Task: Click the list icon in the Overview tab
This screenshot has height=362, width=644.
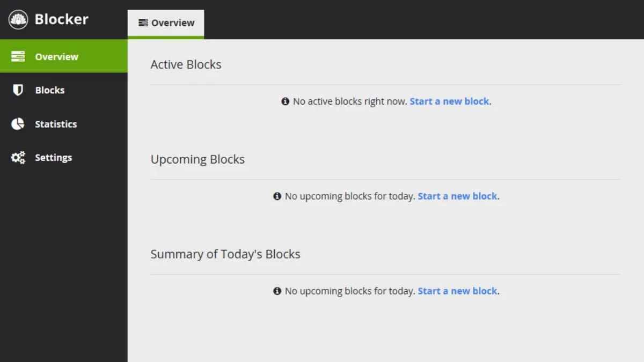Action: (143, 23)
